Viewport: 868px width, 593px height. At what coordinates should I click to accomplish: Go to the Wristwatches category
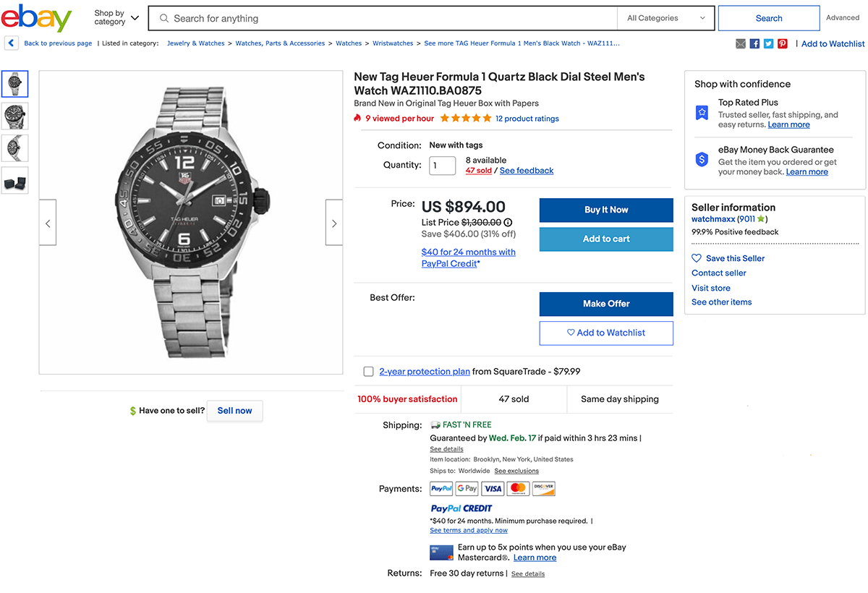(393, 43)
